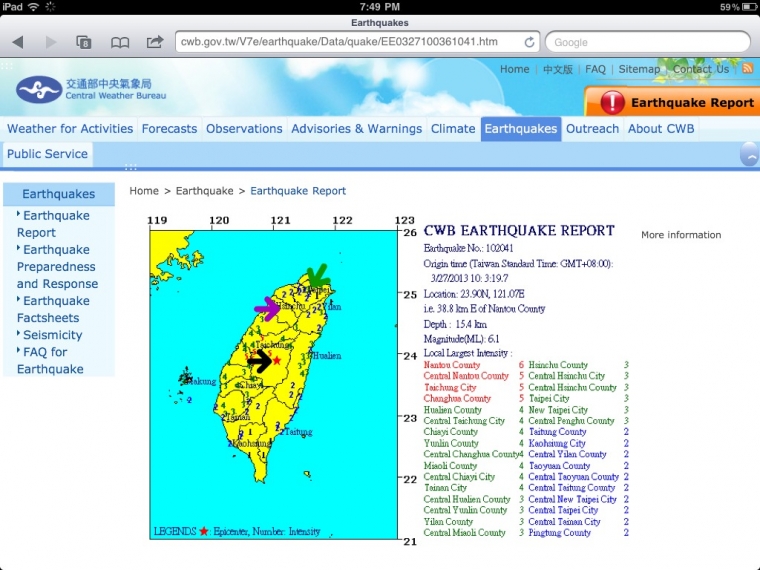Click the Depth 15.4 km text
The height and width of the screenshot is (570, 760).
(455, 324)
